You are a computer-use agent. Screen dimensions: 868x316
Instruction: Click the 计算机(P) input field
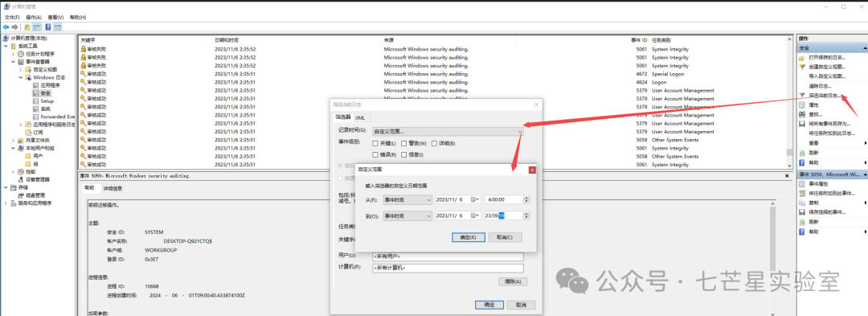coord(448,268)
